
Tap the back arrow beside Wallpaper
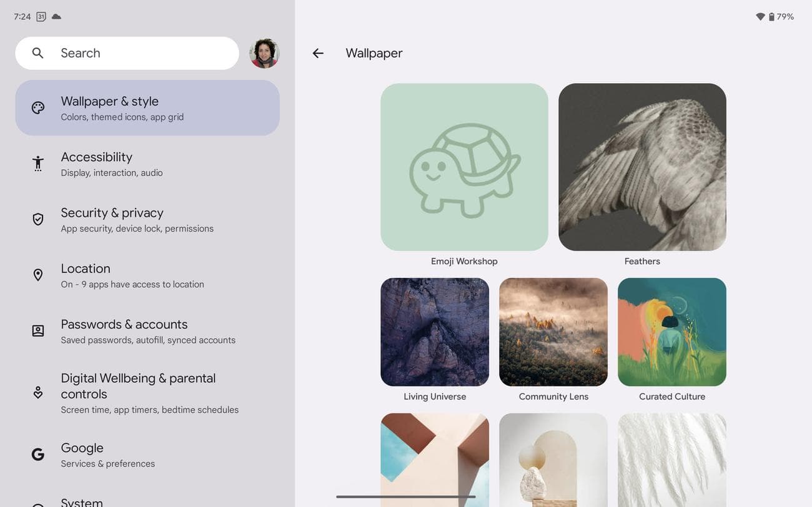point(318,54)
